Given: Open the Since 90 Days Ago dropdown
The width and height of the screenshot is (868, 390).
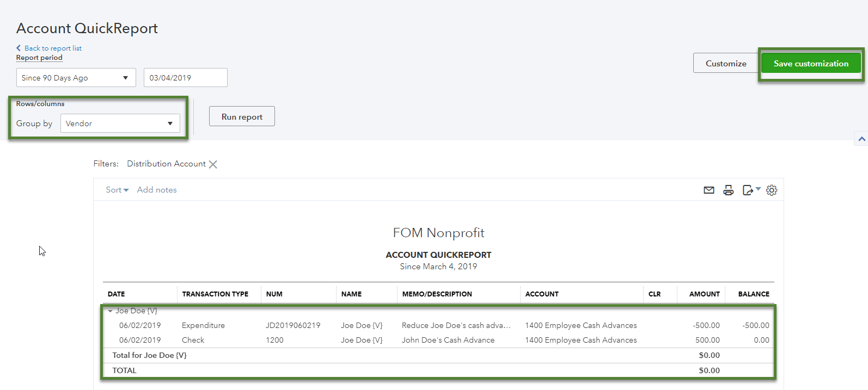Looking at the screenshot, I should point(76,78).
